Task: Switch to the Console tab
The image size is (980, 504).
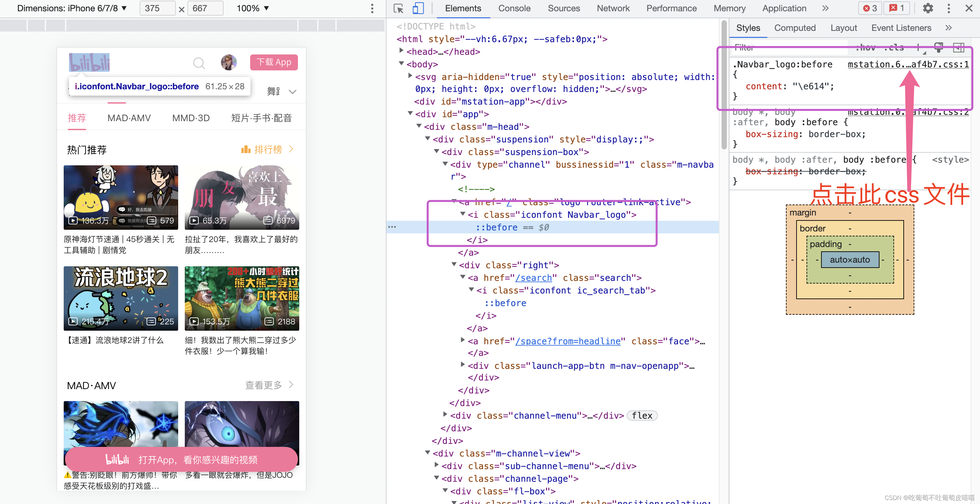Action: (514, 8)
